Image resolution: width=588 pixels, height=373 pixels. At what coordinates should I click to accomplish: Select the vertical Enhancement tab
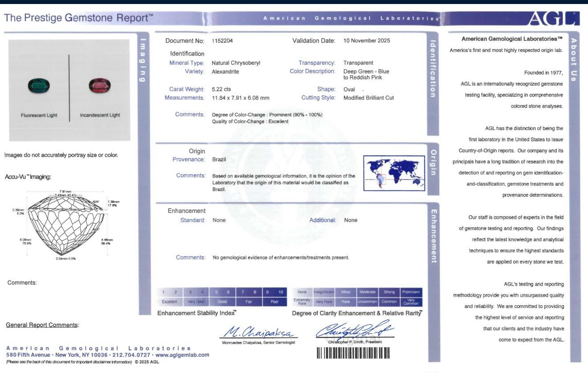tap(433, 235)
